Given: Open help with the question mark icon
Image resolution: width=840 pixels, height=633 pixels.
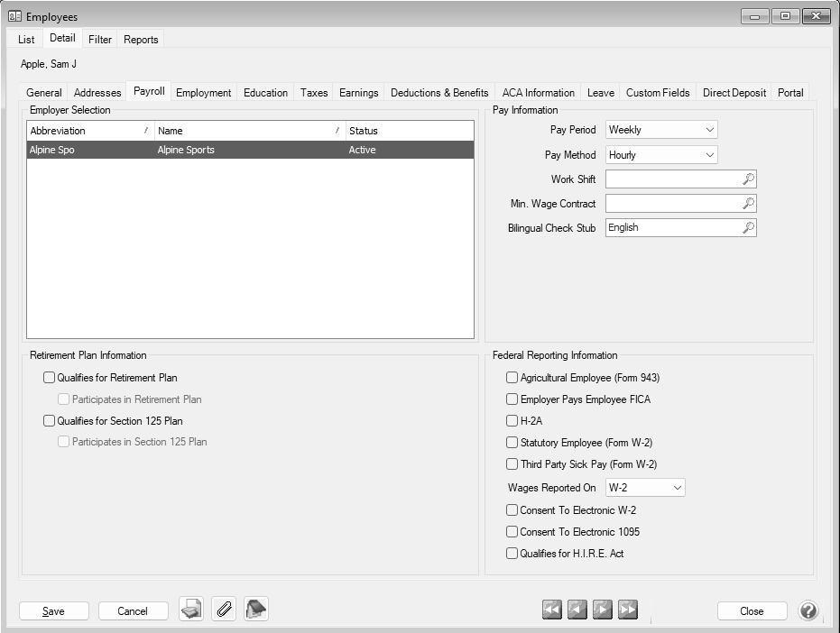Looking at the screenshot, I should tap(808, 610).
